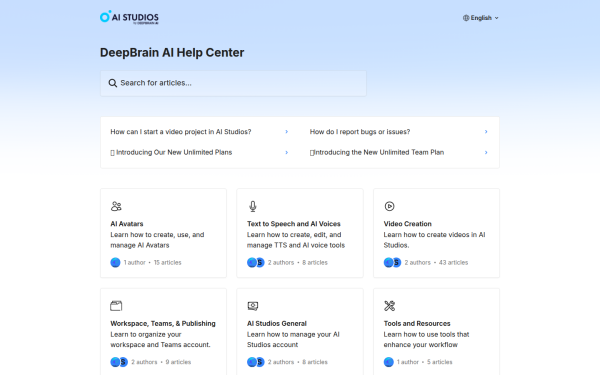Screen dimensions: 600x375
Task: Click the author avatars in AI Studios General card
Action: (256, 362)
